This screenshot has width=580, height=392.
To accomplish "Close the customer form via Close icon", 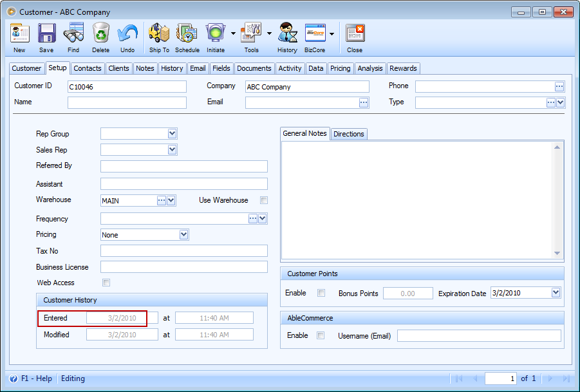I will pos(355,33).
